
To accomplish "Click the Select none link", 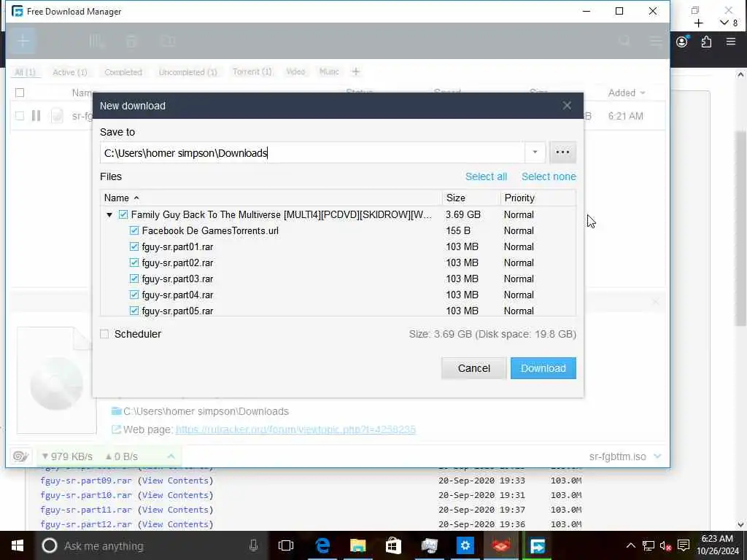I will tap(549, 176).
